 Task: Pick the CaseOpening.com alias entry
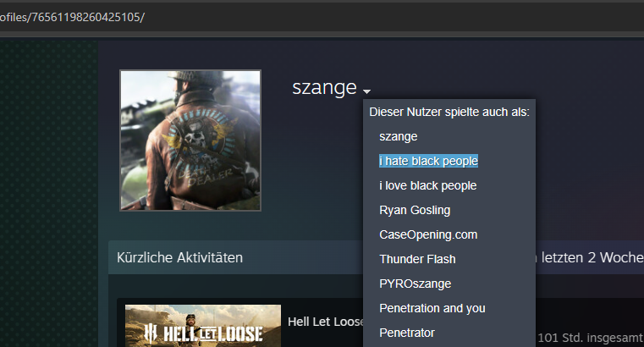428,234
